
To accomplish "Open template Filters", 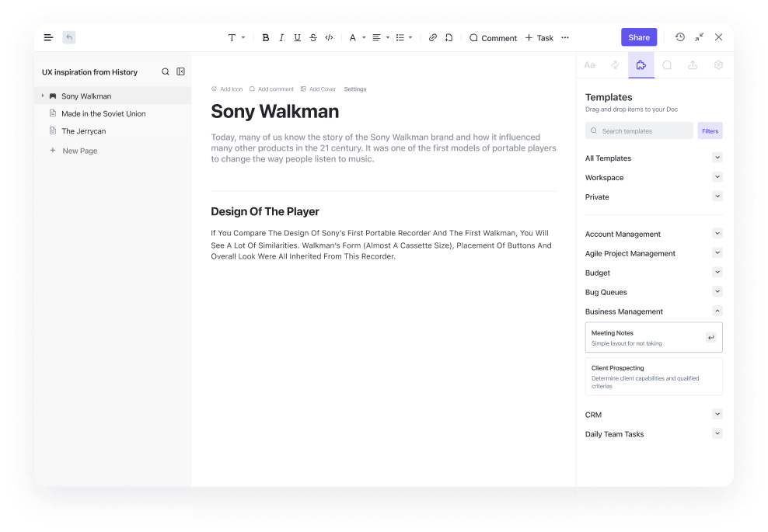I will [x=710, y=130].
